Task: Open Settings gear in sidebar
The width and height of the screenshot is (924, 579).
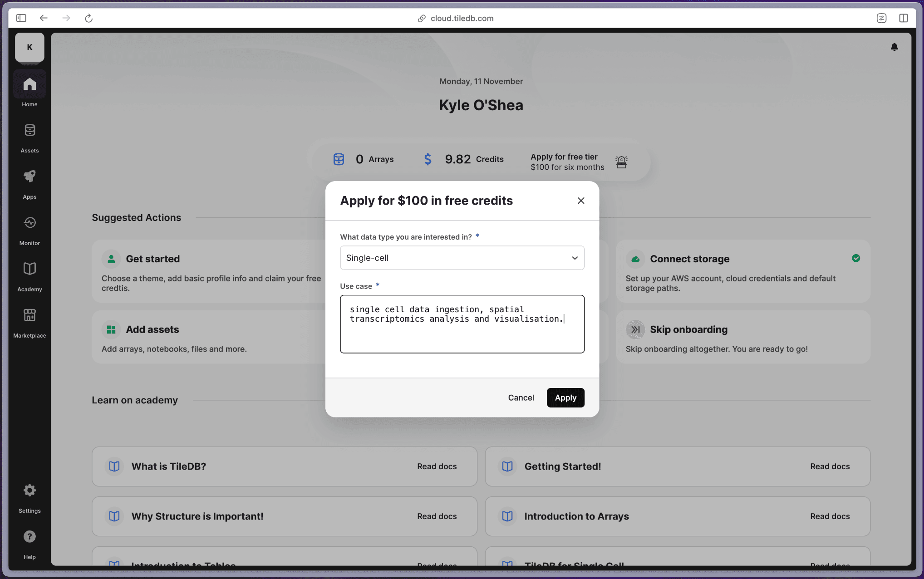Action: coord(29,491)
